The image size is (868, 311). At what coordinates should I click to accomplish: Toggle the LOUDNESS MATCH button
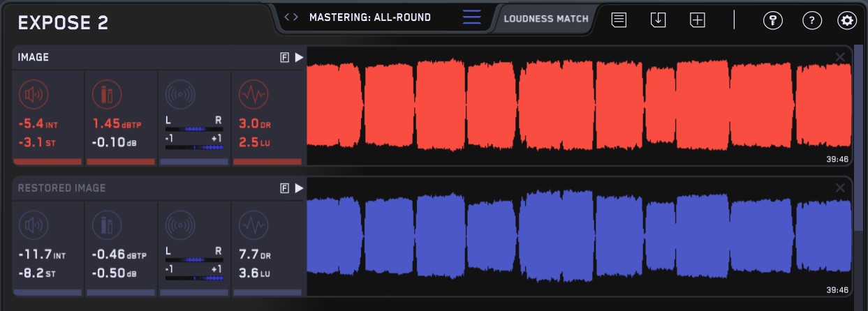[546, 19]
